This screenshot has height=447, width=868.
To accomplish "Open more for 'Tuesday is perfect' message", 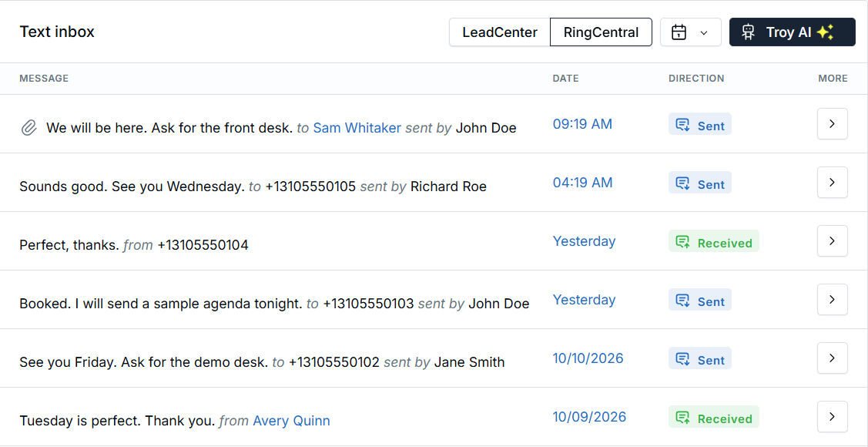I will pyautogui.click(x=832, y=416).
